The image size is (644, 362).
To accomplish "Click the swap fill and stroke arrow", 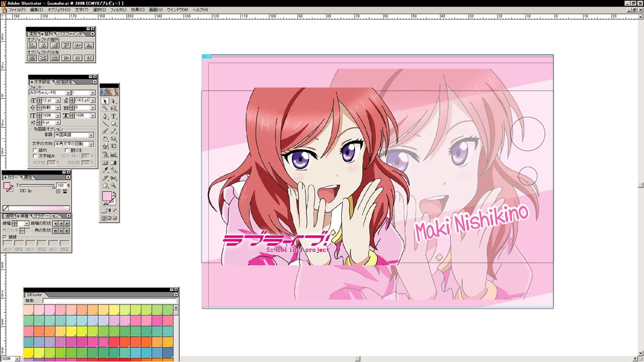I will [115, 193].
